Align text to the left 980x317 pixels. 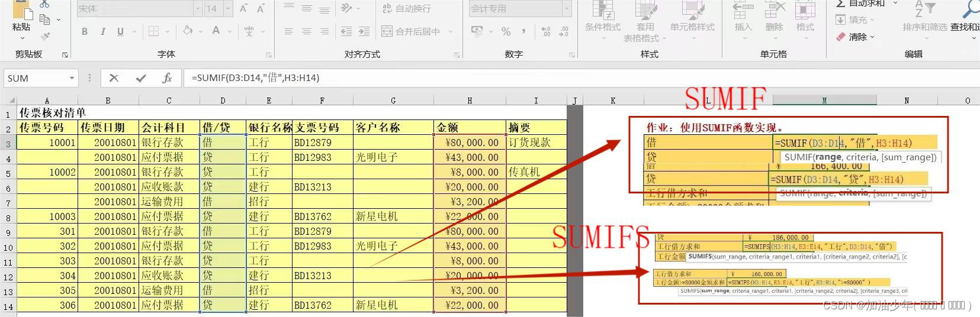(288, 31)
